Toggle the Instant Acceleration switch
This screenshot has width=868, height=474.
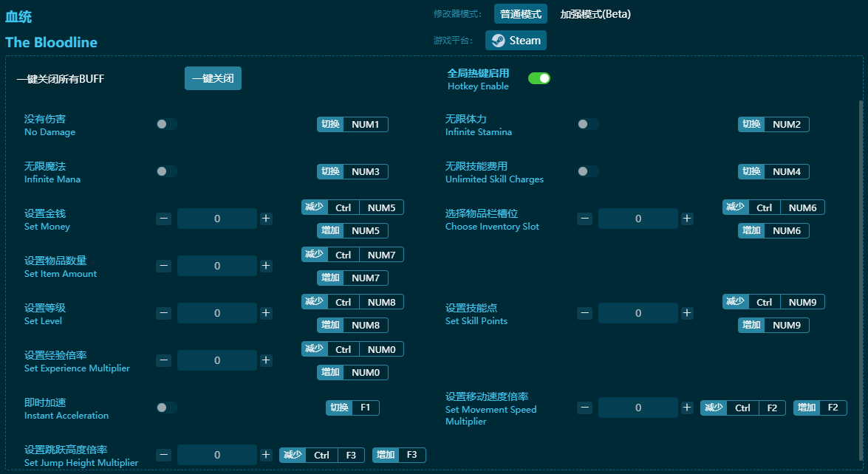pos(166,408)
